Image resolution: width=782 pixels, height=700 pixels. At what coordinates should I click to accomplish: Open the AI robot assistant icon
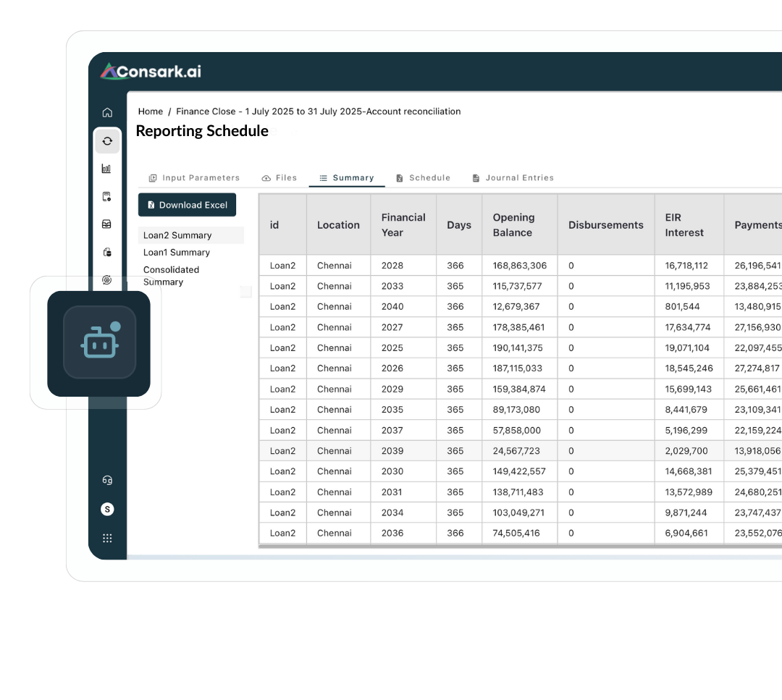(99, 343)
